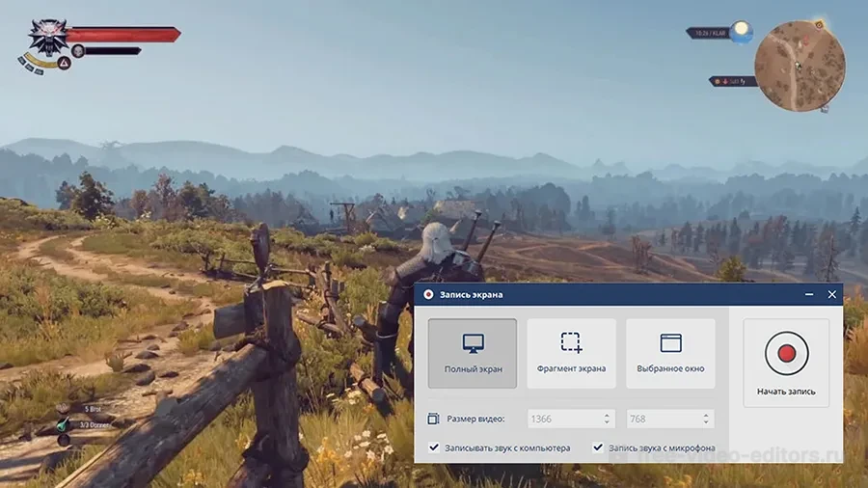Choose the Фрагмент экрана selection icon
Image resolution: width=868 pixels, height=488 pixels.
coord(571,342)
